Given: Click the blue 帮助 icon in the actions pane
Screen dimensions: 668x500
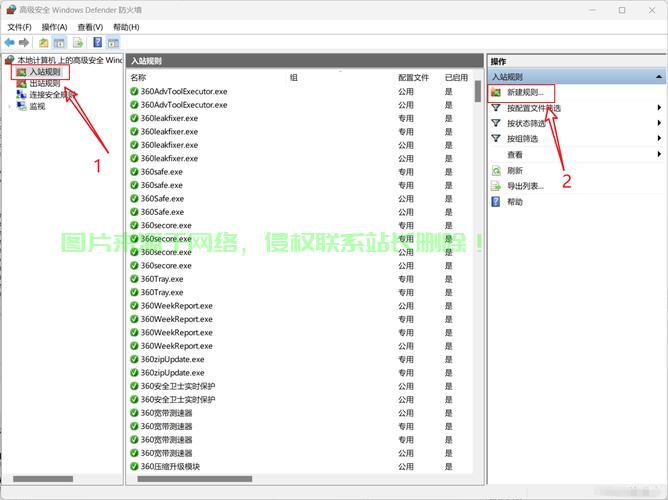Looking at the screenshot, I should [496, 201].
